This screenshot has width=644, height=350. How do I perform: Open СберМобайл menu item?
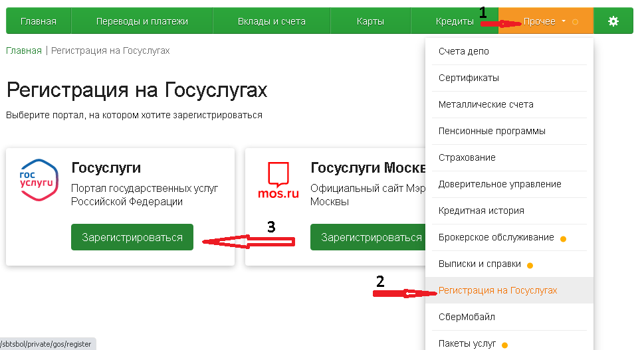tap(509, 317)
